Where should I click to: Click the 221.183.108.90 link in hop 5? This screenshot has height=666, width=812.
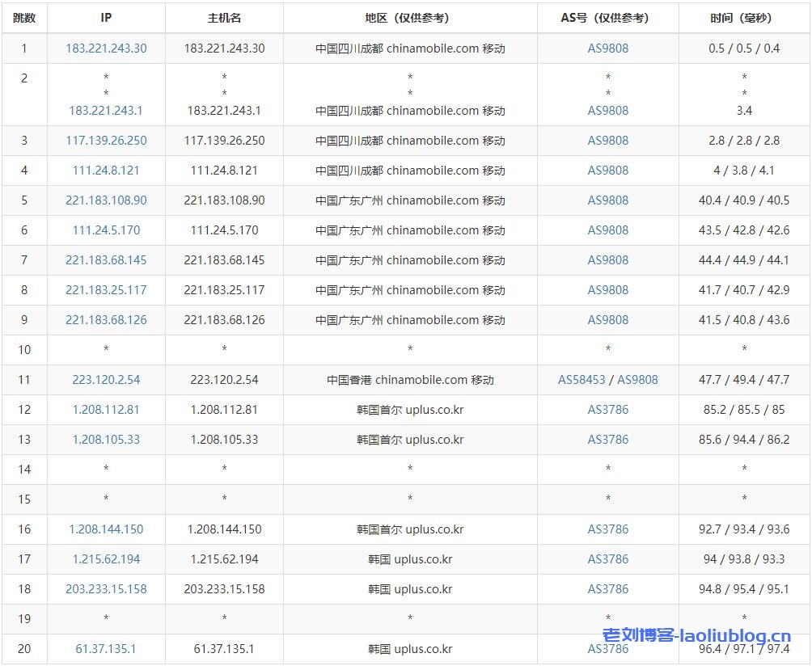click(106, 200)
